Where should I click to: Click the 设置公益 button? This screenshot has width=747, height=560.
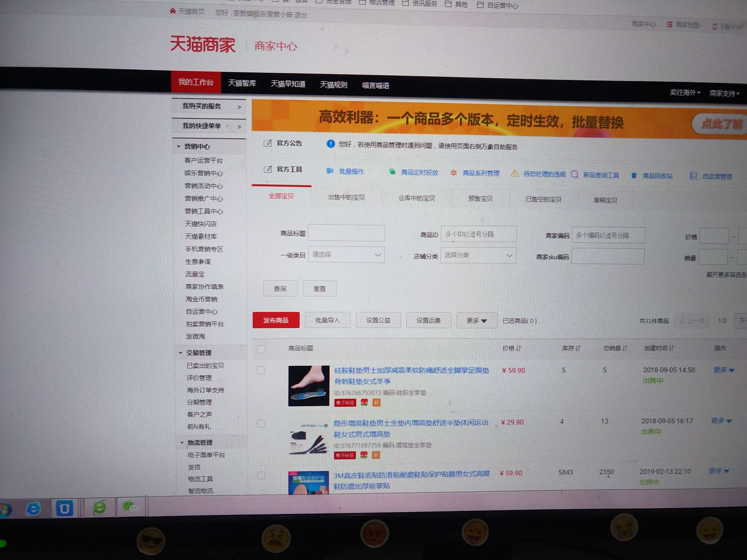point(378,320)
